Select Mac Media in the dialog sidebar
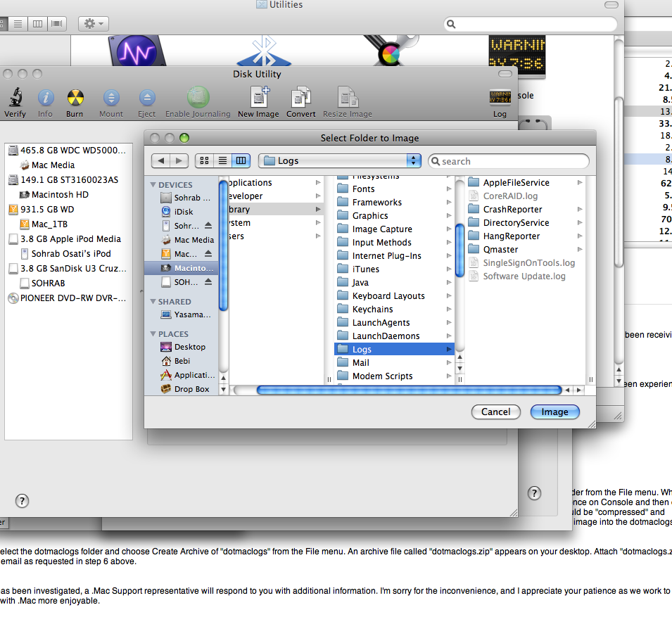The height and width of the screenshot is (624, 672). [182, 240]
